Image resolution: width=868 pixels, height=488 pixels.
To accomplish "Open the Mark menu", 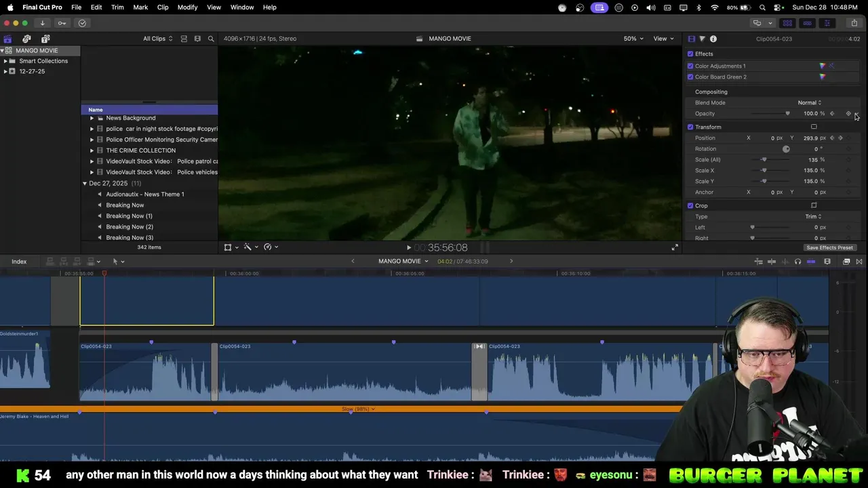I will coord(140,7).
